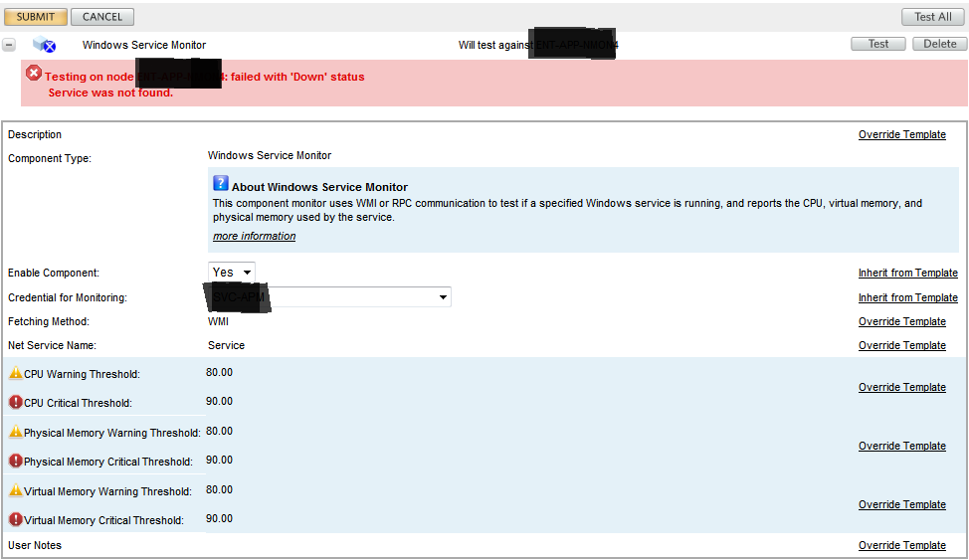
Task: Click the CPU Warning Threshold warning icon
Action: [x=16, y=373]
